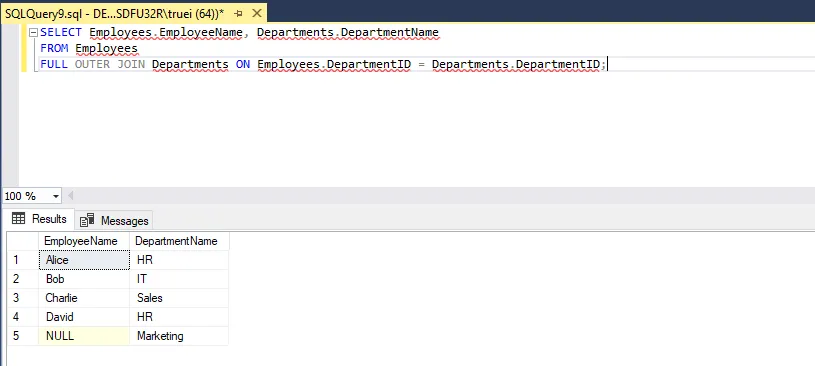Collapse the SELECT statement outline
The width and height of the screenshot is (815, 366).
33,33
